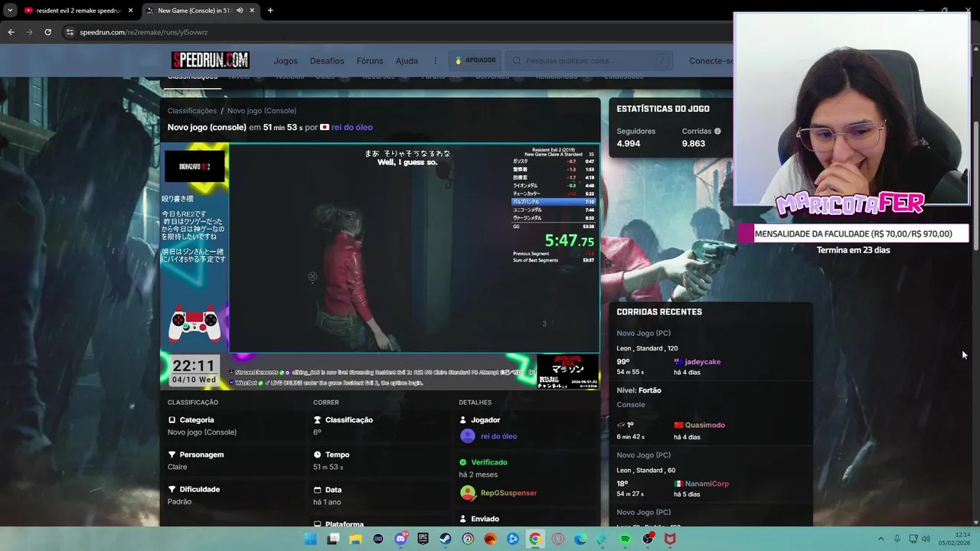The width and height of the screenshot is (980, 551).
Task: Click the 'Novo jogo (Console)' category value
Action: point(202,432)
